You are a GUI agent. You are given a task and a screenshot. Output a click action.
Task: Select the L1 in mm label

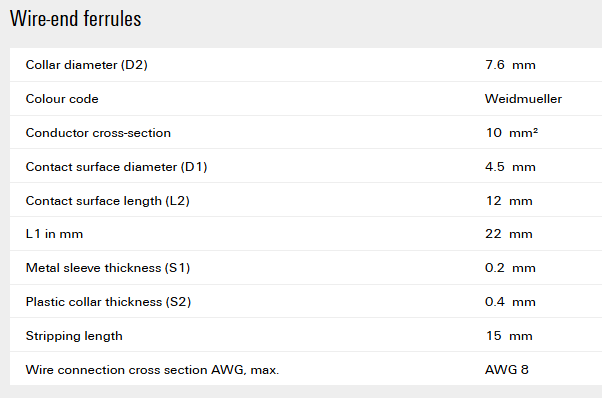54,234
